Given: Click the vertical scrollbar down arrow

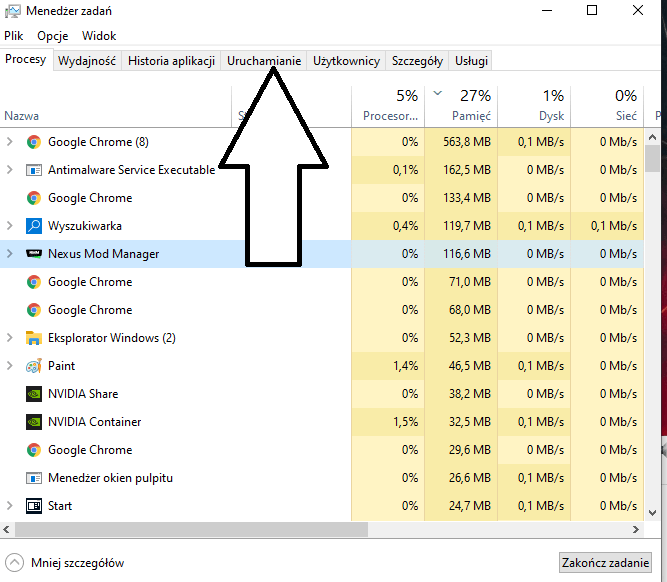Looking at the screenshot, I should (652, 513).
